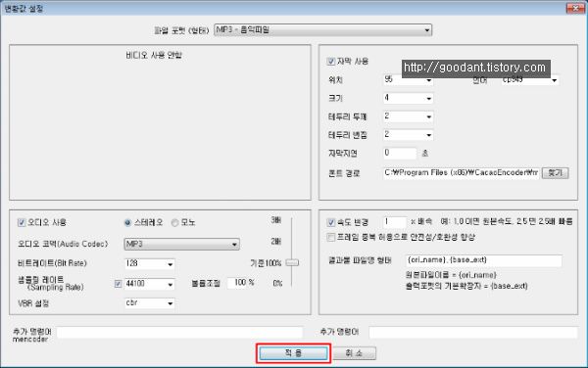The width and height of the screenshot is (588, 368).
Task: Open the 위치 dropdown showing 95
Action: pyautogui.click(x=408, y=79)
